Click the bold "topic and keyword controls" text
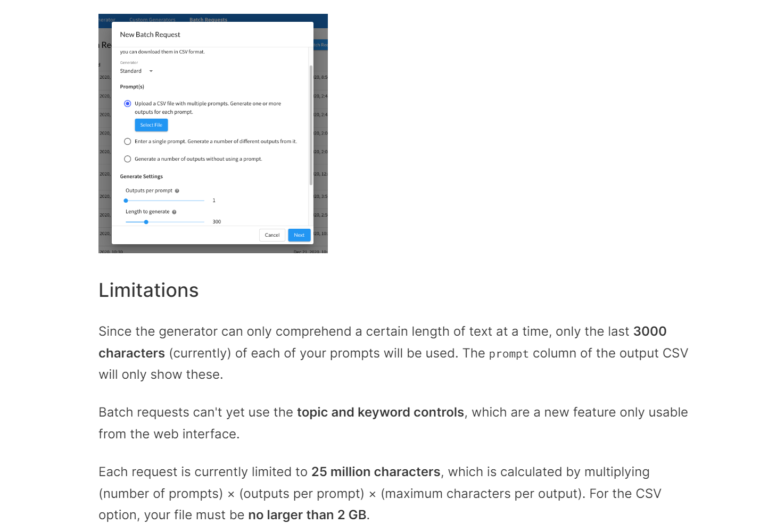760x532 pixels. 380,412
